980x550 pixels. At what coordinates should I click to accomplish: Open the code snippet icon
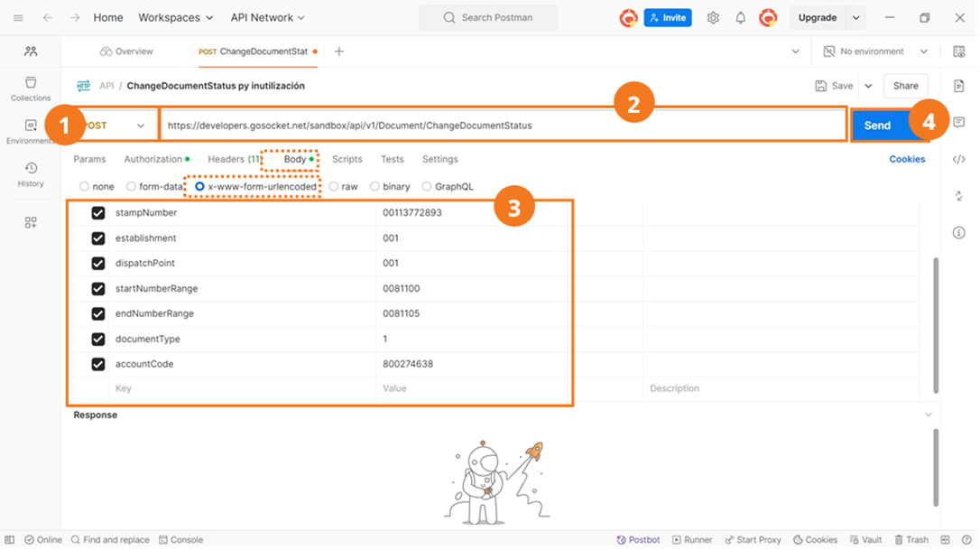[958, 159]
